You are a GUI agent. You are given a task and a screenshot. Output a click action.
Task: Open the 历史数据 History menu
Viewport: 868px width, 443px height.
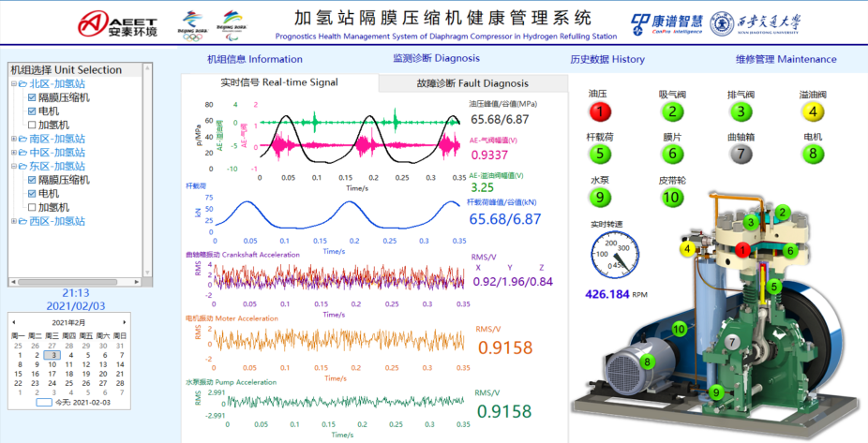click(606, 59)
